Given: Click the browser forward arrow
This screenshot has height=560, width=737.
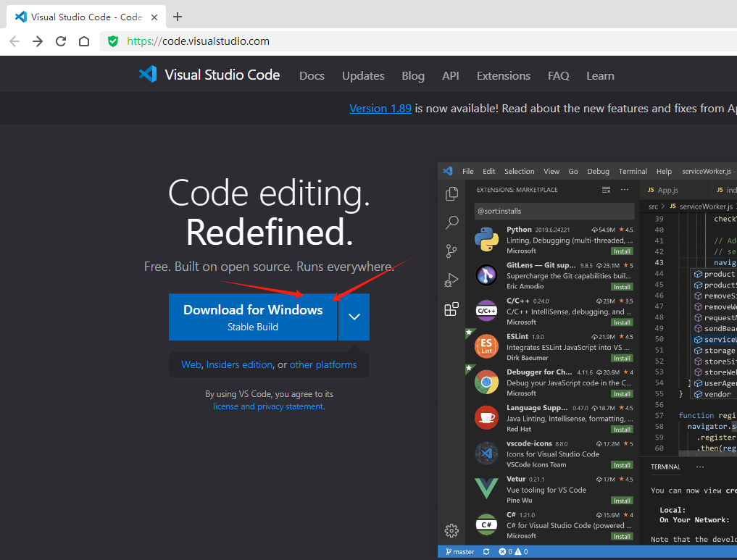Looking at the screenshot, I should point(38,41).
